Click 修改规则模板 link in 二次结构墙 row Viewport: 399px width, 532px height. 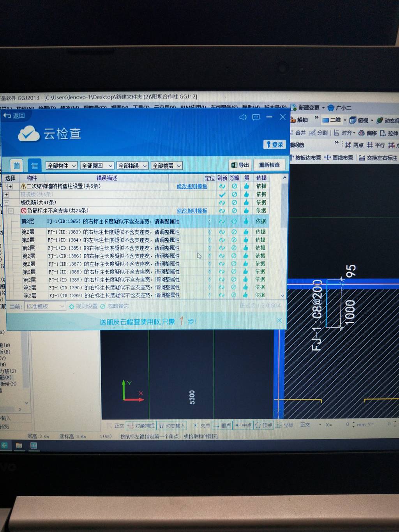pos(192,186)
